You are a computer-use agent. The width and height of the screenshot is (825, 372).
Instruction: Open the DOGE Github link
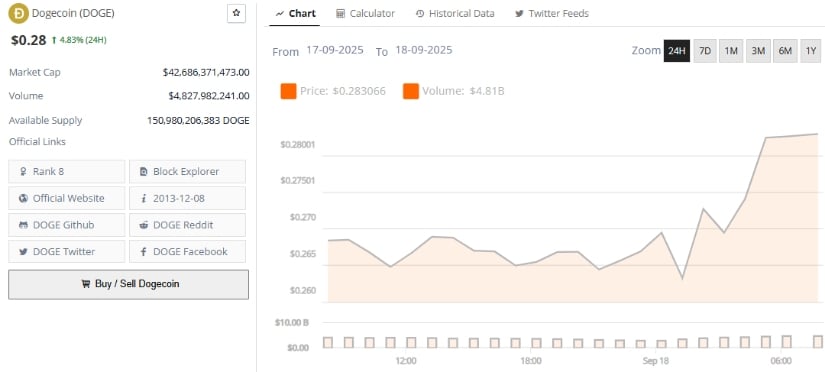(x=67, y=225)
